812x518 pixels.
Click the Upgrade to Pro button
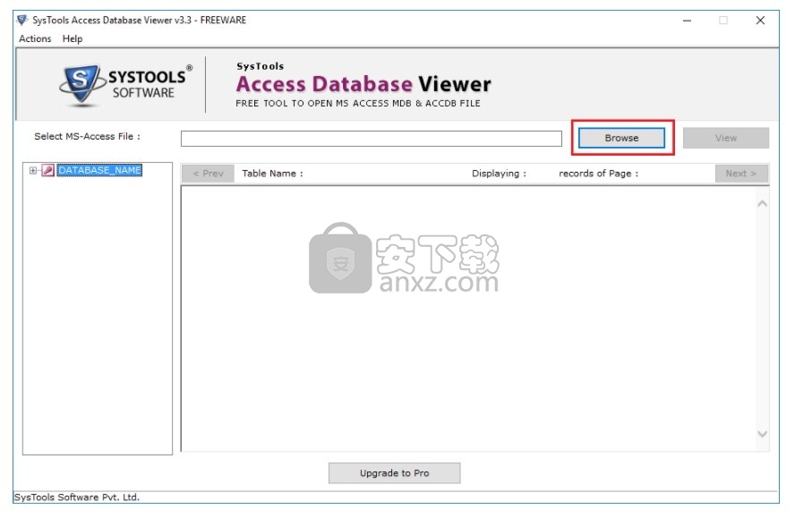click(x=394, y=473)
